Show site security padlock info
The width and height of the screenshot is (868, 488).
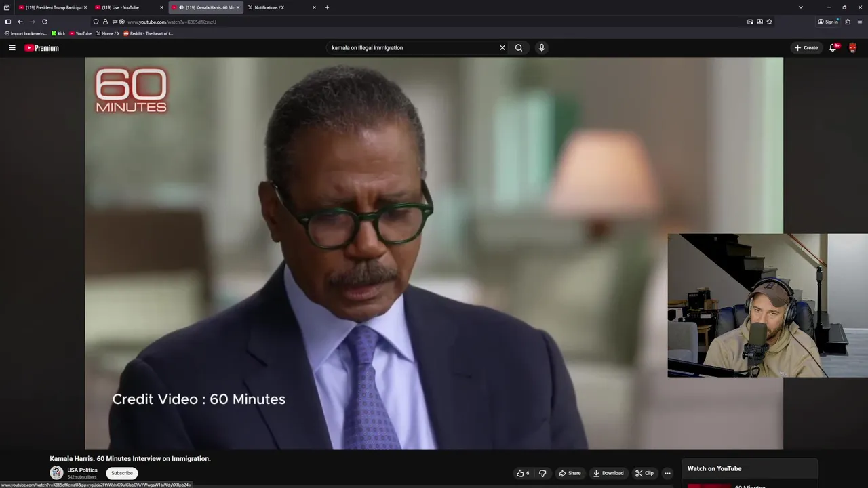tap(105, 22)
